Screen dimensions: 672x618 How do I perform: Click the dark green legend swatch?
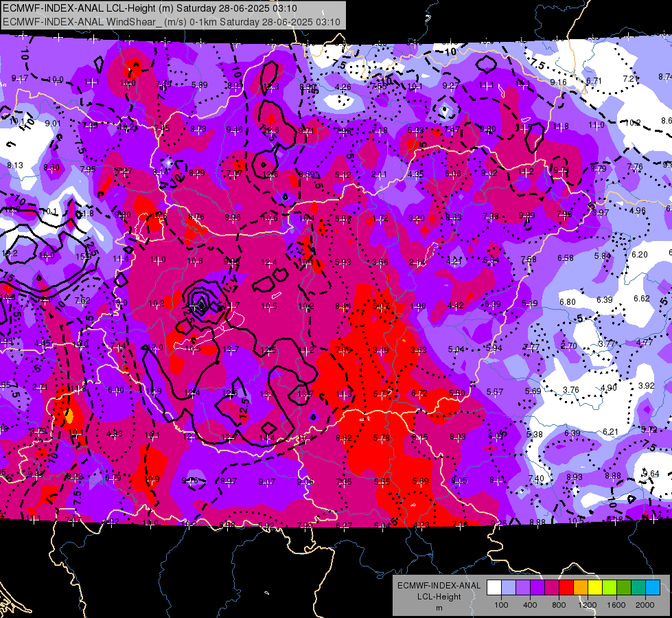[x=623, y=588]
